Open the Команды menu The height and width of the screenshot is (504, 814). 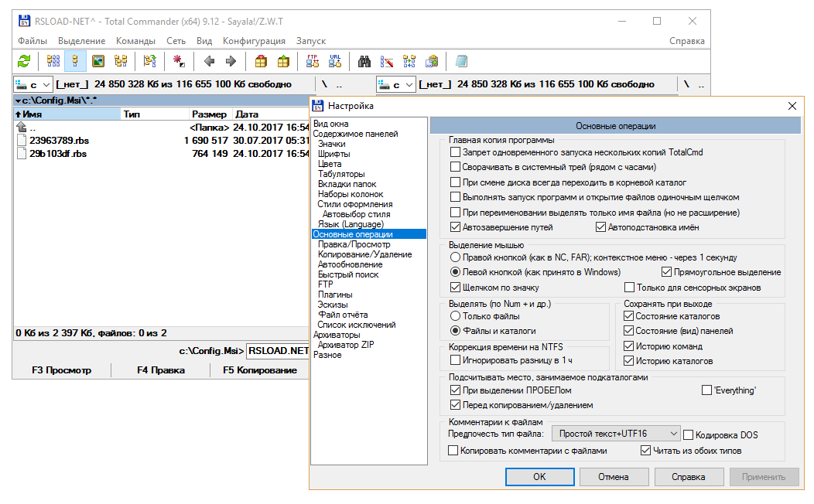pos(135,41)
